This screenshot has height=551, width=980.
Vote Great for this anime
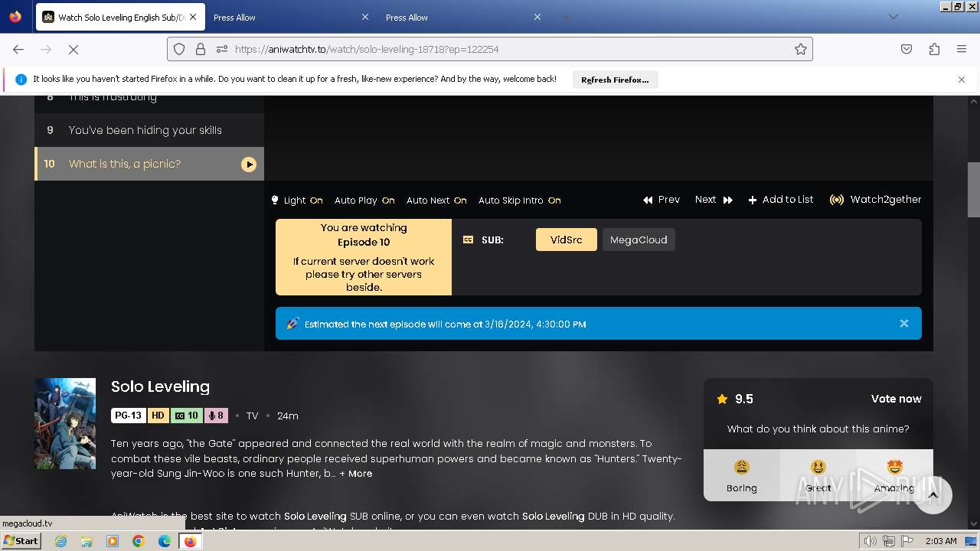[818, 475]
